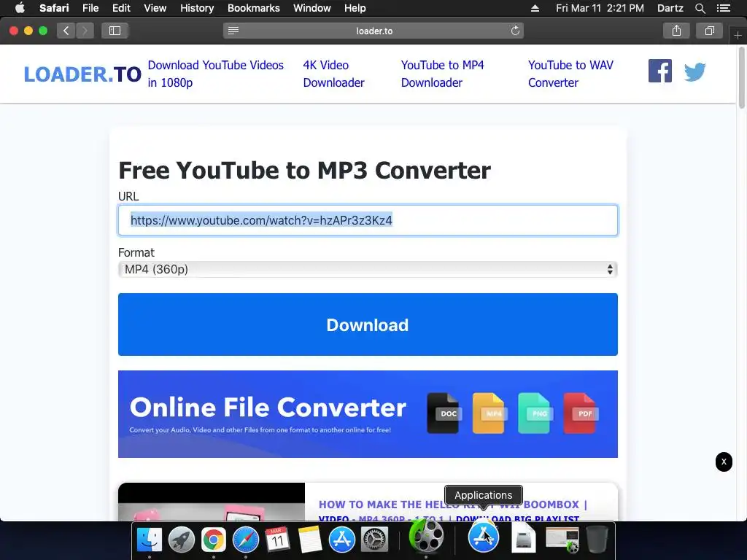Open the document stack in Dock
Viewport: 747px width, 560px height.
point(524,538)
